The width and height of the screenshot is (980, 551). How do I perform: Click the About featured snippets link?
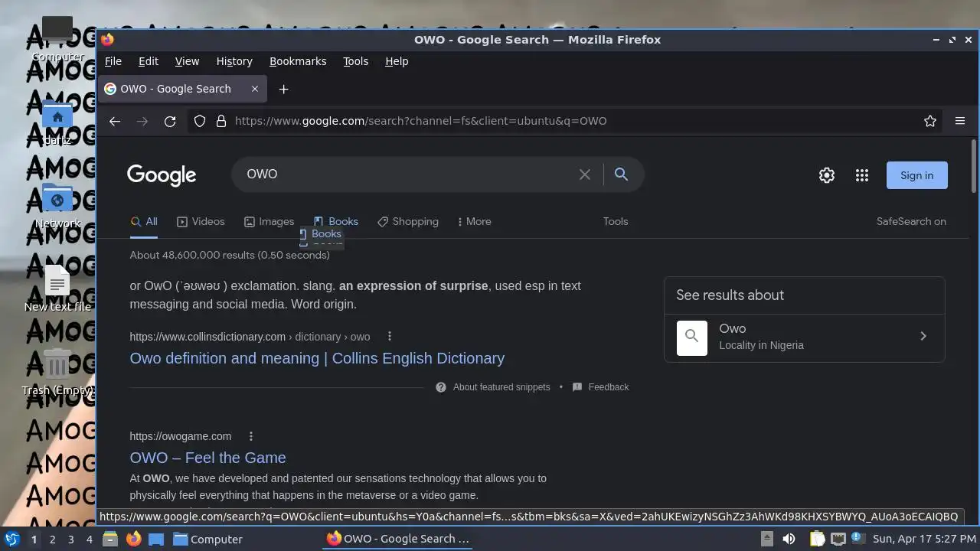click(501, 387)
